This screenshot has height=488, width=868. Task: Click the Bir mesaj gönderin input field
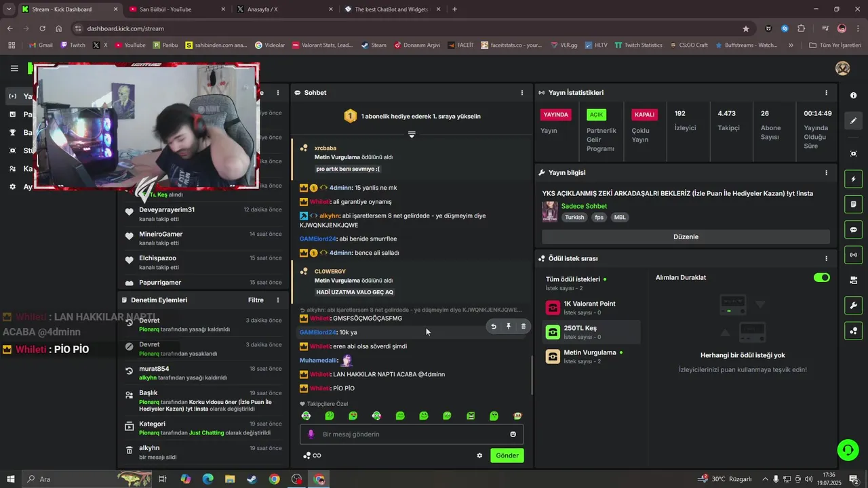pos(412,434)
